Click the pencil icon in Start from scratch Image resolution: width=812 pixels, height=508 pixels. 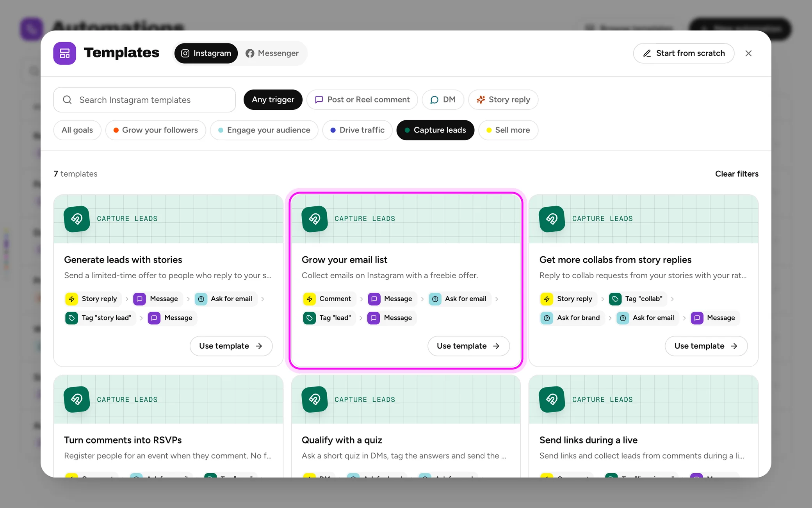[647, 54]
